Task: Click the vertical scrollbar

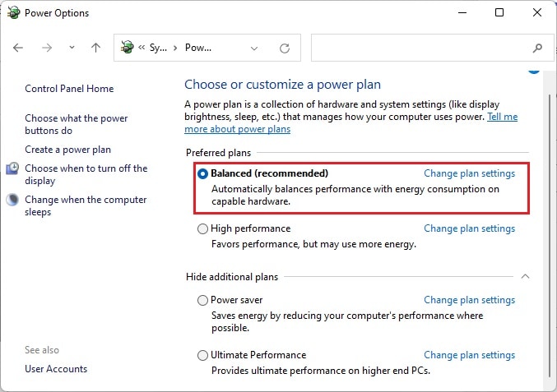Action: click(x=550, y=235)
